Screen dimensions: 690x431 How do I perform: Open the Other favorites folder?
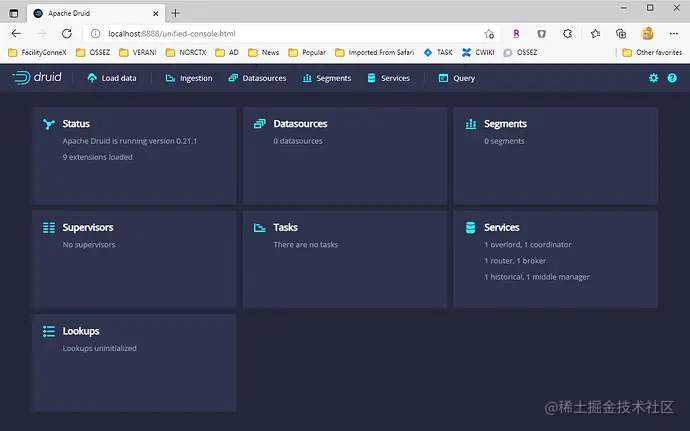[652, 52]
